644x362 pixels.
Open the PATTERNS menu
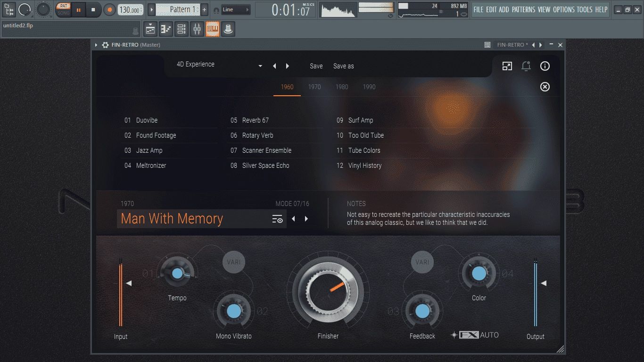pos(523,9)
